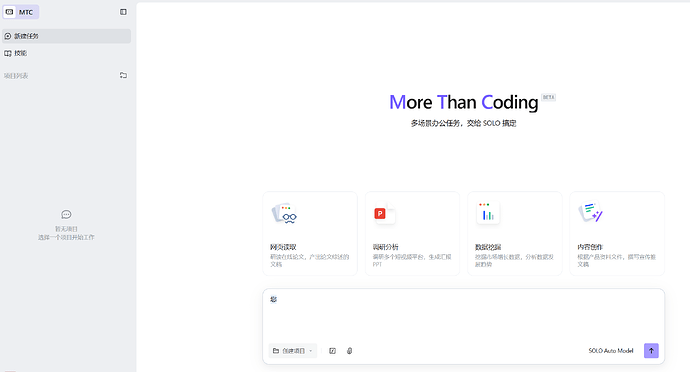690x372 pixels.
Task: Open the 网页读取 card with glasses icon
Action: (x=310, y=233)
